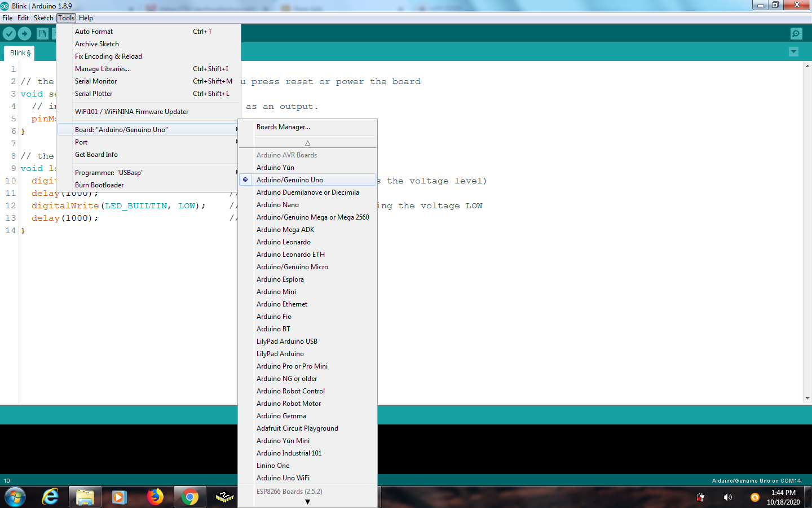Switch to Chrome on the taskbar

point(190,497)
